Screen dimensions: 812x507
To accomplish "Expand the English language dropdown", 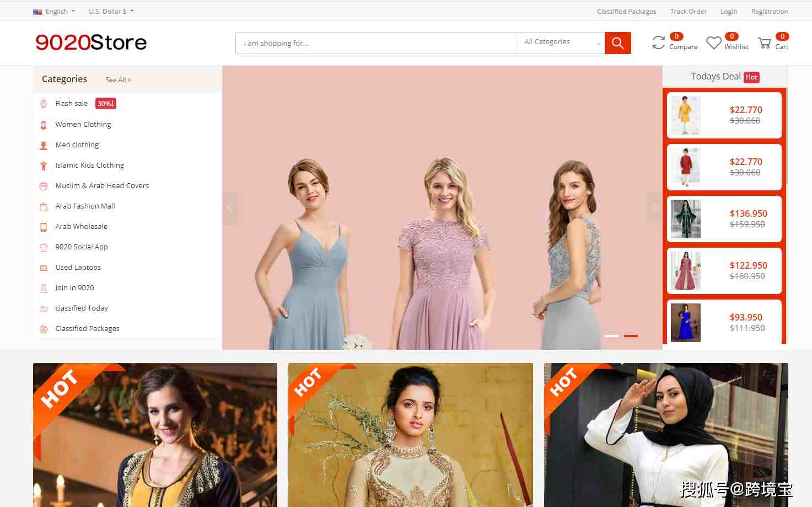I will tap(54, 11).
